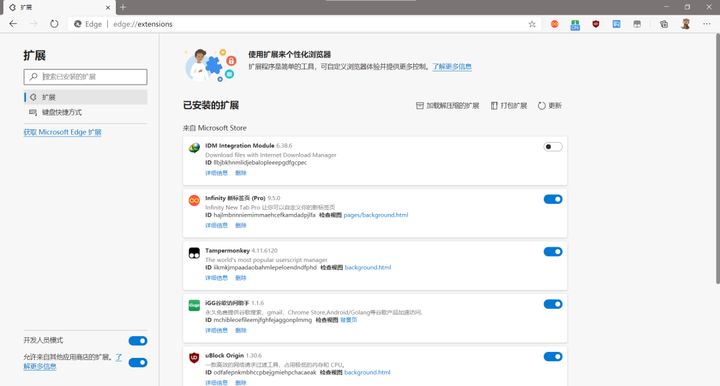Focus the search installed extensions field
The image size is (720, 386).
pos(85,77)
